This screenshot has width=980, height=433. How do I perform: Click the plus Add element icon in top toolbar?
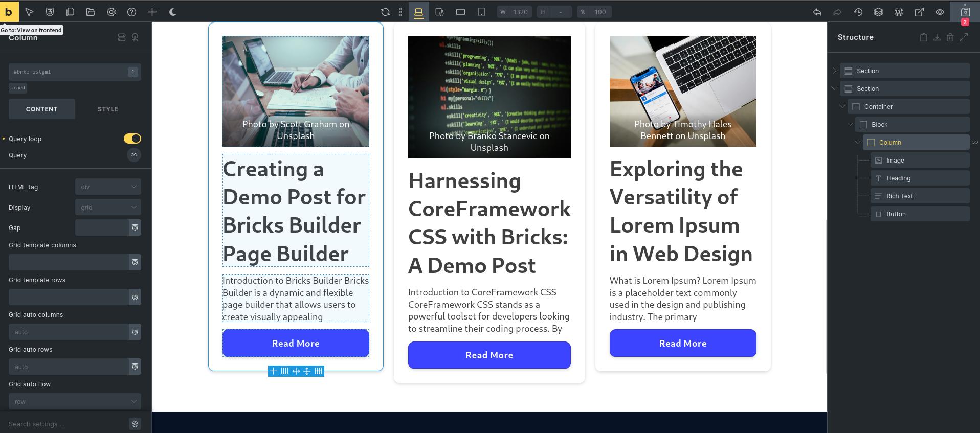pyautogui.click(x=152, y=12)
